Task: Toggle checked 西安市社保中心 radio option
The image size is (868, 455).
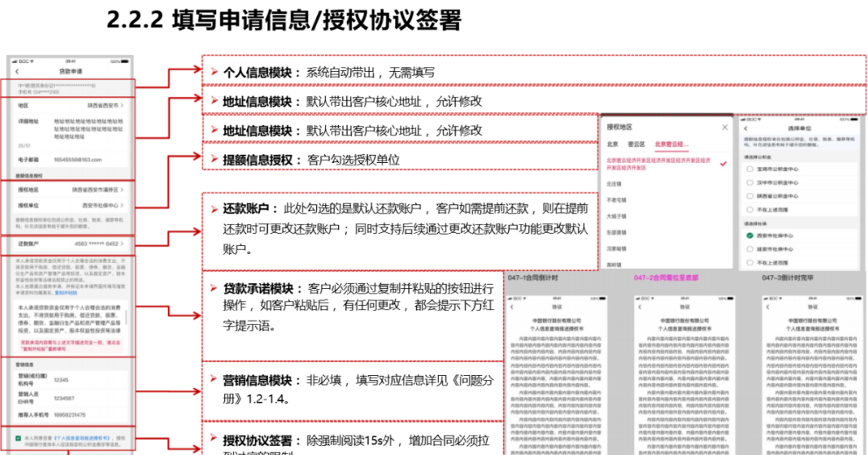Action: [x=749, y=236]
